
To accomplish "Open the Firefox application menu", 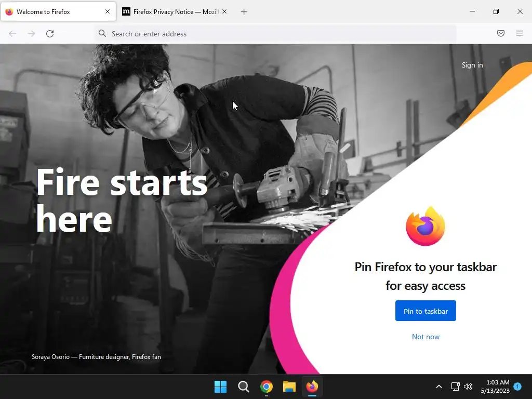I will click(519, 33).
